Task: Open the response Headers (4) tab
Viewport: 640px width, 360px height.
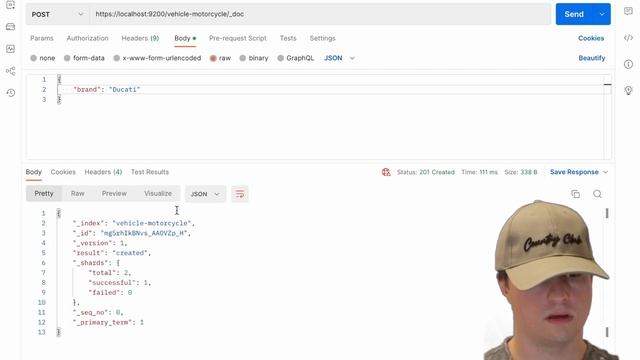Action: click(x=103, y=172)
